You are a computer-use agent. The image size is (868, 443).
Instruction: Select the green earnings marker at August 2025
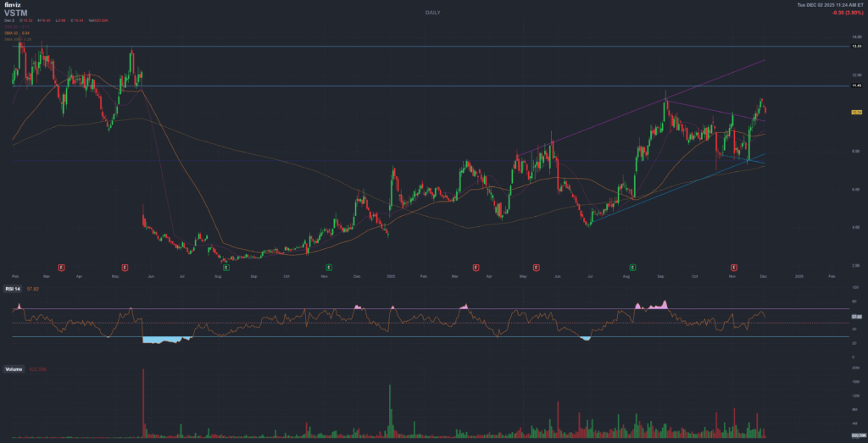coord(633,267)
